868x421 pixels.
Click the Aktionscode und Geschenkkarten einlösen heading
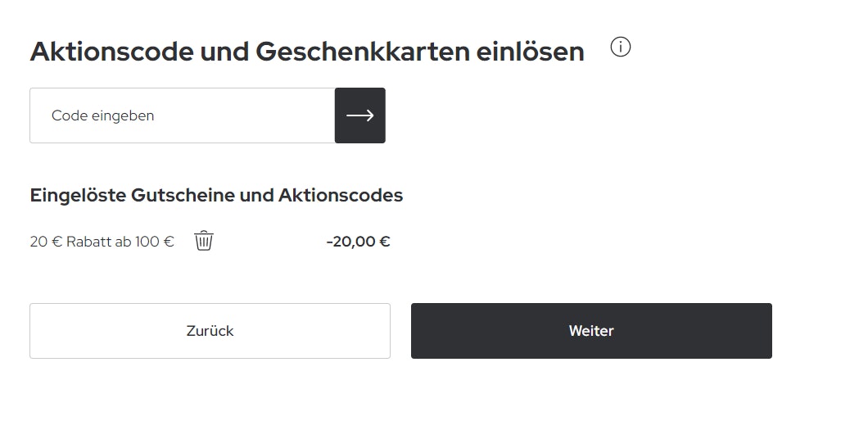pos(307,52)
